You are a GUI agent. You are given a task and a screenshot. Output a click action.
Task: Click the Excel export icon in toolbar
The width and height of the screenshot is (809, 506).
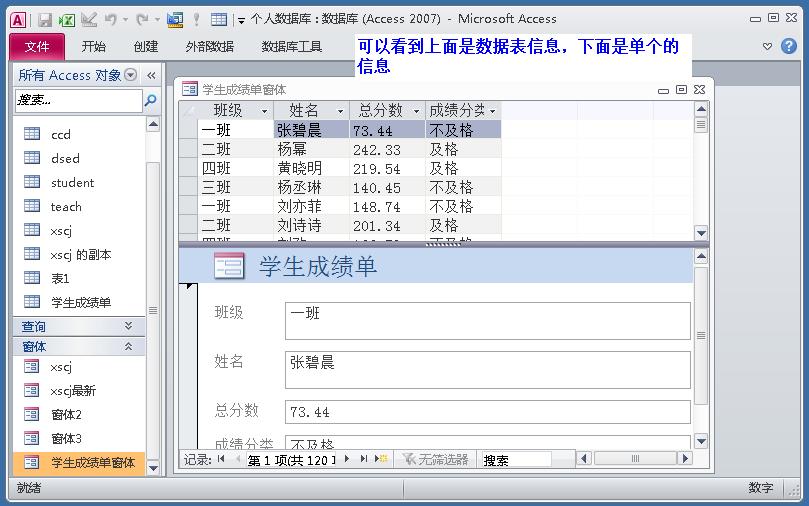point(66,19)
